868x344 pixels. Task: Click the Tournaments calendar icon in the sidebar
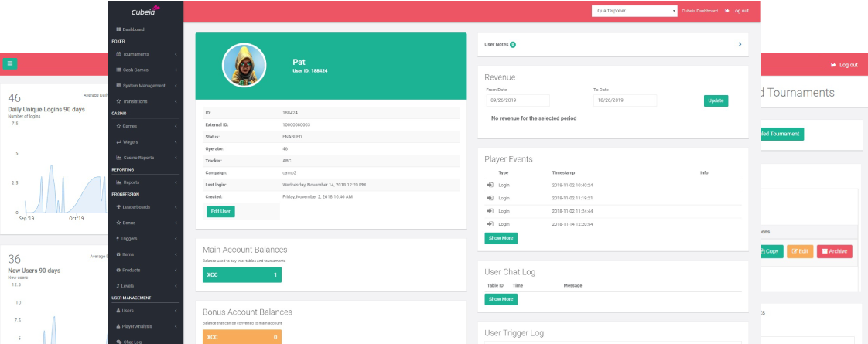click(118, 54)
